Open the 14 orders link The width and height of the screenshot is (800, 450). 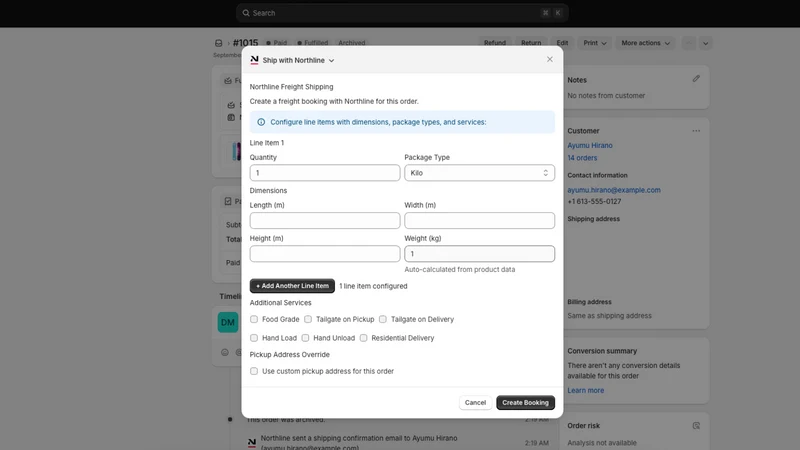click(582, 158)
